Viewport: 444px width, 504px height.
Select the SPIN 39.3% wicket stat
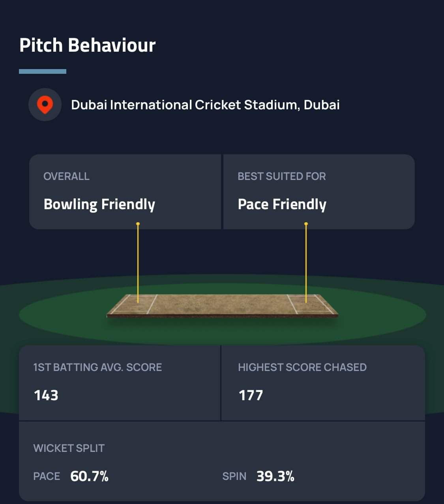pyautogui.click(x=259, y=476)
